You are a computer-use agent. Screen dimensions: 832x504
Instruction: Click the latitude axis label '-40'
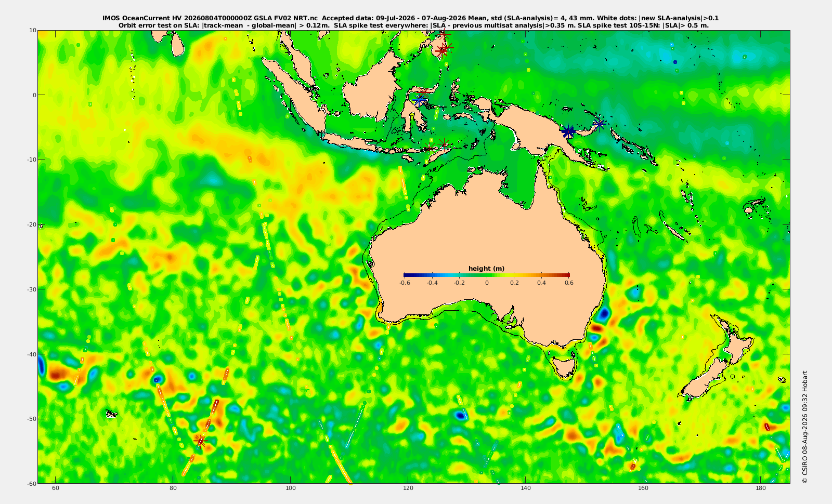[31, 354]
